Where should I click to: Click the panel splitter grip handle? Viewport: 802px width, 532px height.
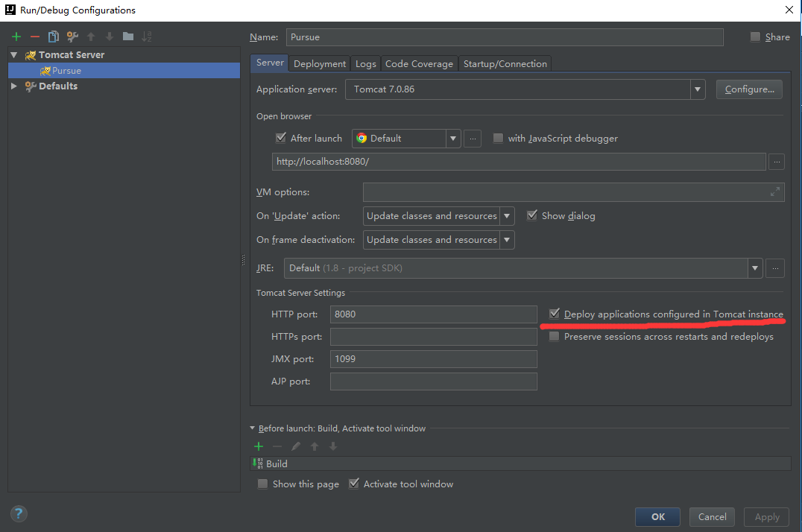point(244,260)
